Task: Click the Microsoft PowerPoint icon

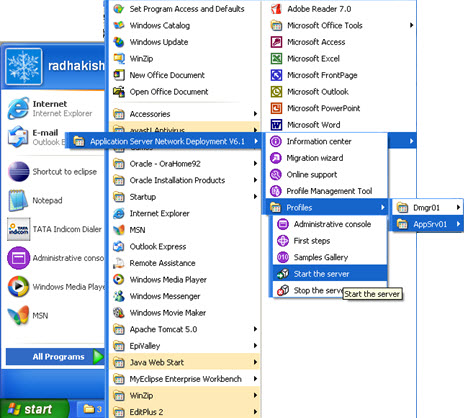Action: point(276,108)
